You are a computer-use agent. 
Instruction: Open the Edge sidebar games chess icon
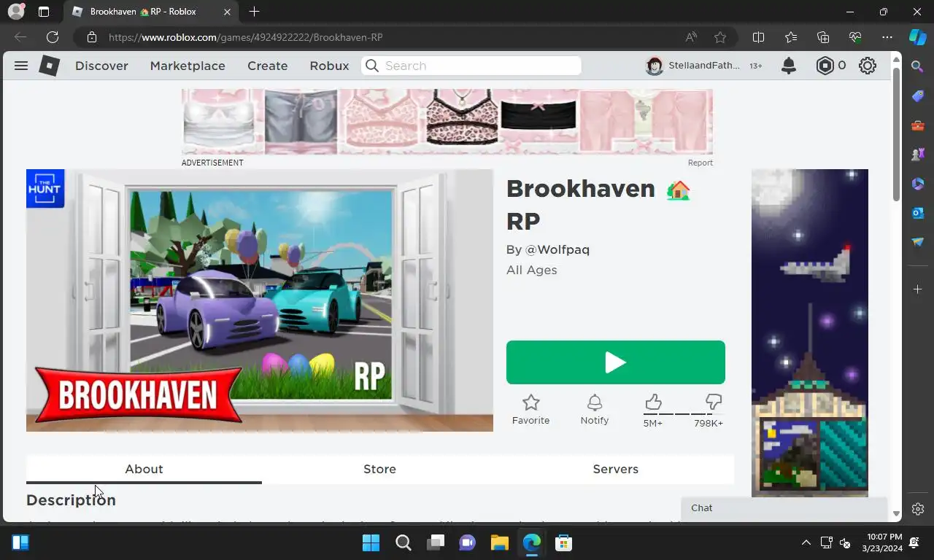tap(918, 155)
